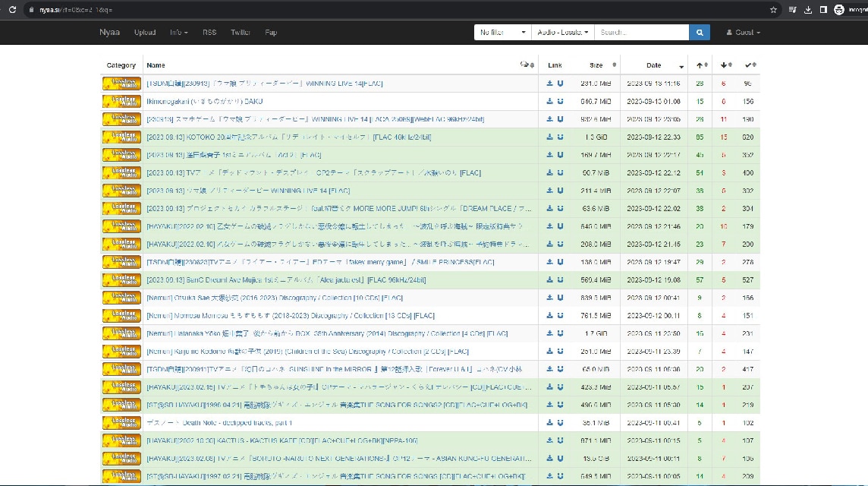Focus the Search input field

click(642, 33)
